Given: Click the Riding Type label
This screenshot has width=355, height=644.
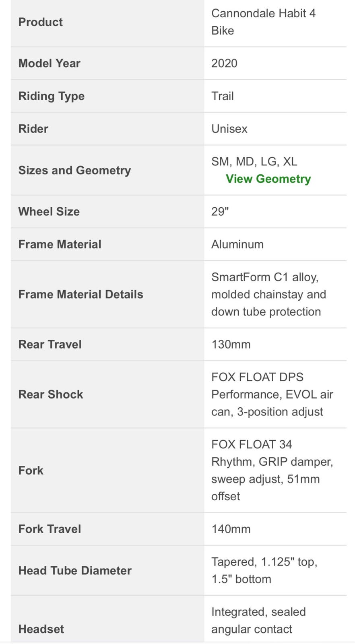Looking at the screenshot, I should click(52, 96).
